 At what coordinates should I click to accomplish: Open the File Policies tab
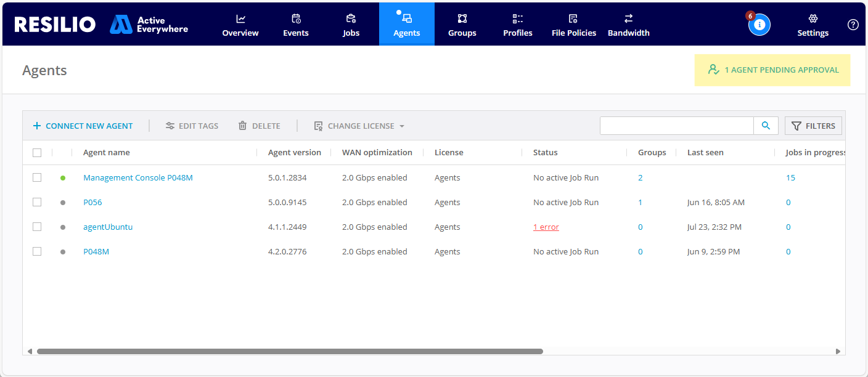pyautogui.click(x=573, y=25)
